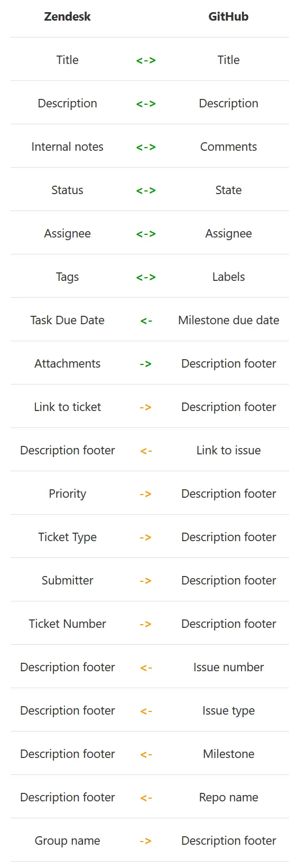Screen dimensions: 289x868
Task: Click the Issue type cell
Action: tap(228, 710)
